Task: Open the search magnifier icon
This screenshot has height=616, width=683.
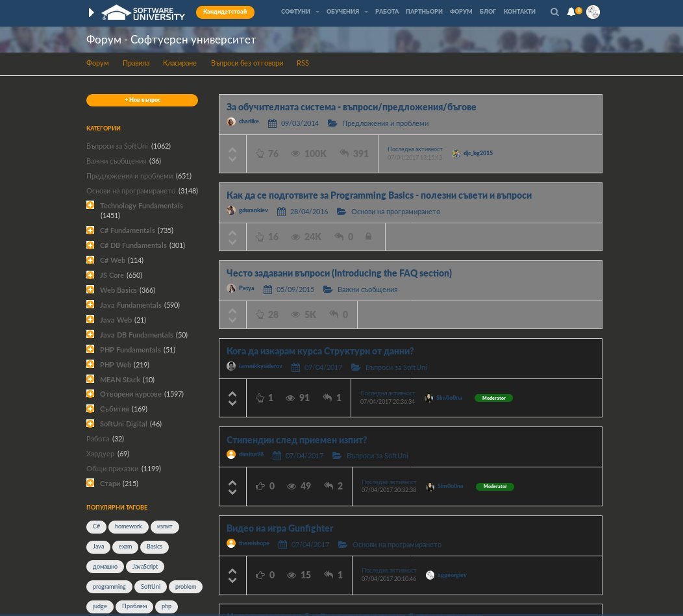Action: [x=554, y=12]
